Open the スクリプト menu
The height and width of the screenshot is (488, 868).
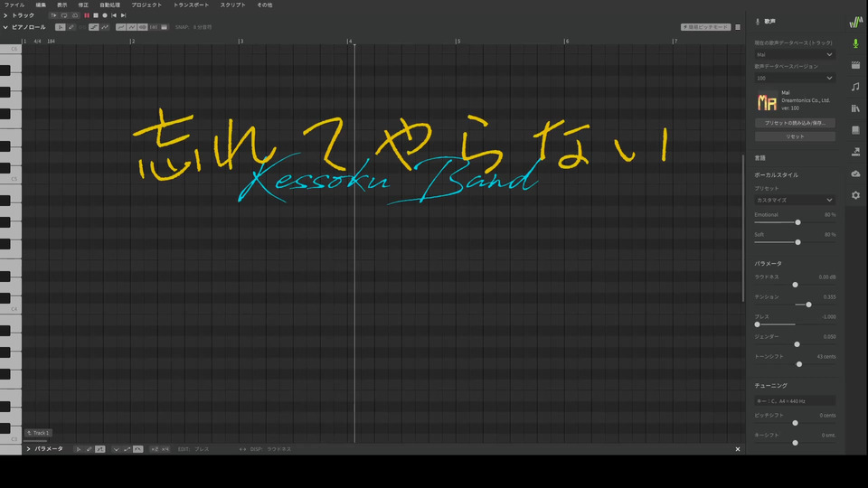pos(233,5)
